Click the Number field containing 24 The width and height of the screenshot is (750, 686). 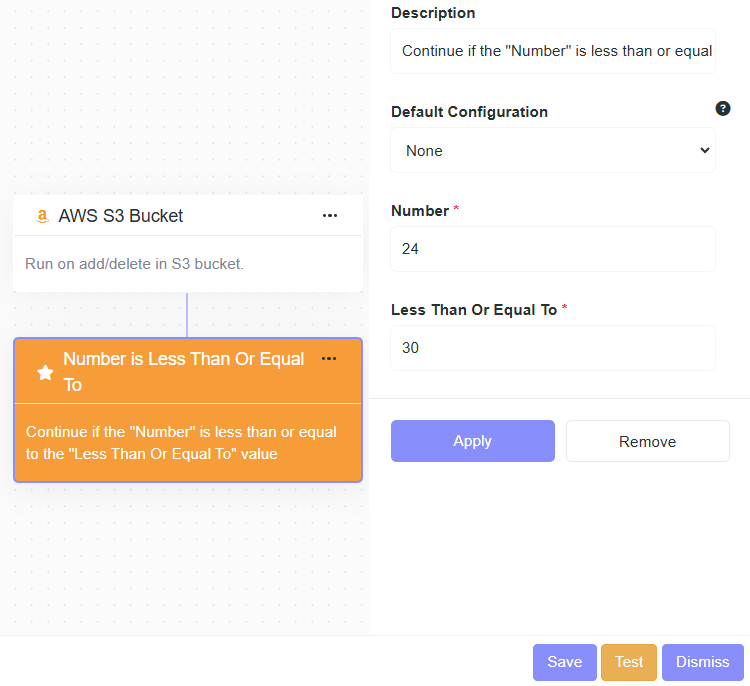tap(553, 249)
